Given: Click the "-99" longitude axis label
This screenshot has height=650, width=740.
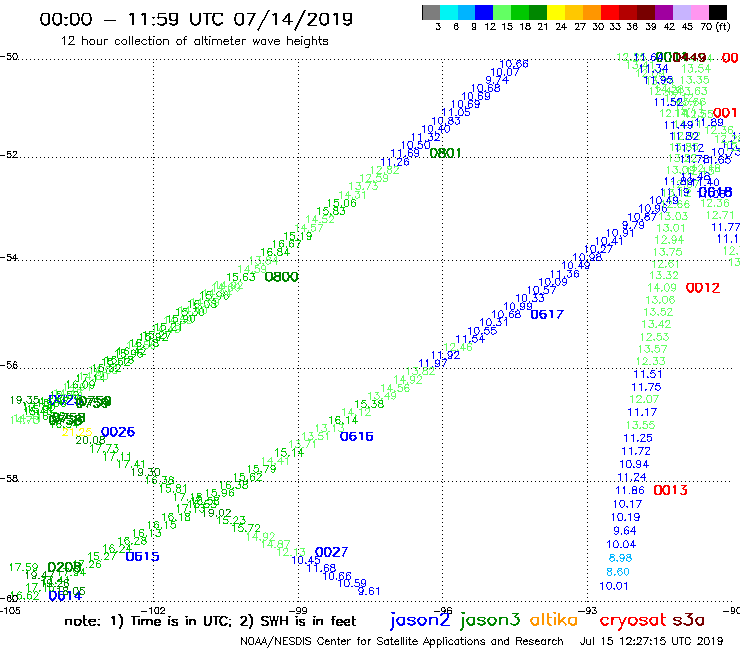Looking at the screenshot, I should [x=298, y=610].
